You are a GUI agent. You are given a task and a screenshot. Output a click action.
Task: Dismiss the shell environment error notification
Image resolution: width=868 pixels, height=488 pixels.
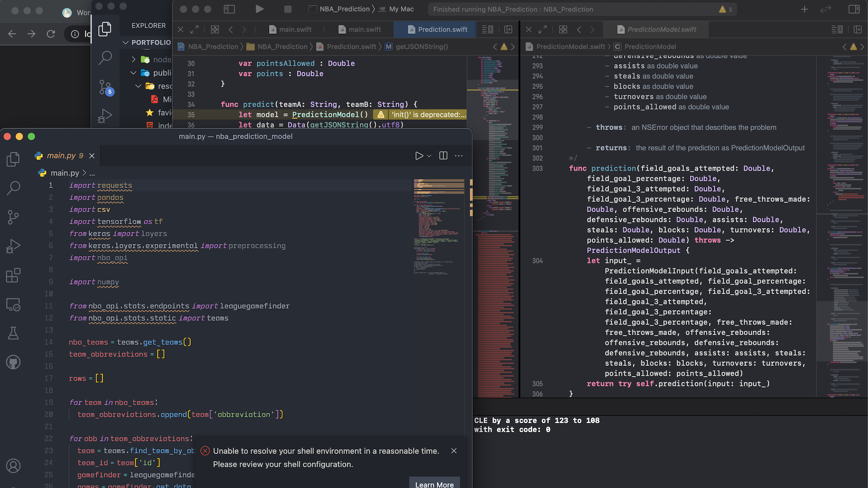pyautogui.click(x=454, y=451)
